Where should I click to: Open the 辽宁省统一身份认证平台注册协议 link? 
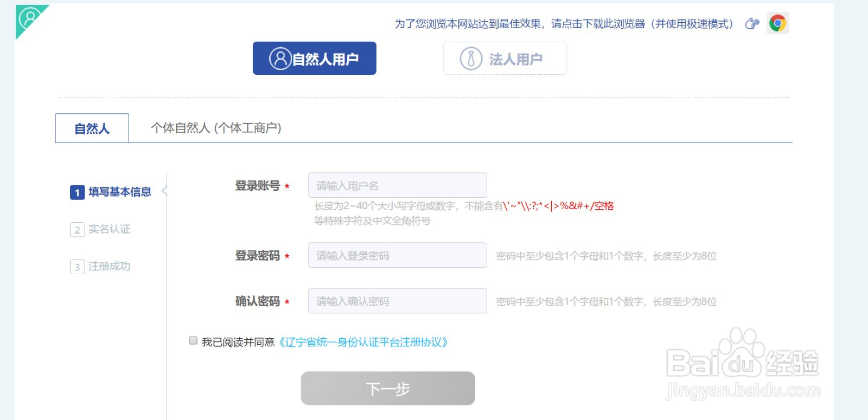[x=363, y=343]
